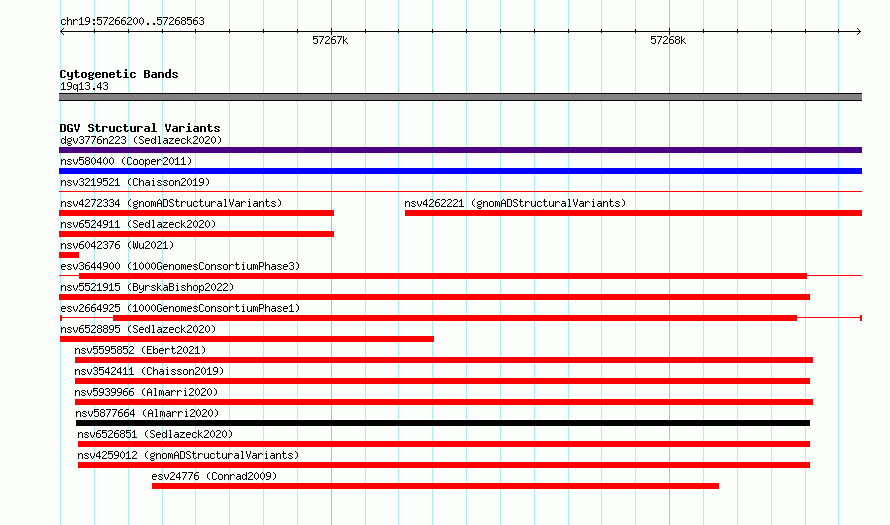Open esv2664925 (1000GenomesConsortiumPhase1) label
Viewport: 890px width, 525px height.
click(180, 308)
